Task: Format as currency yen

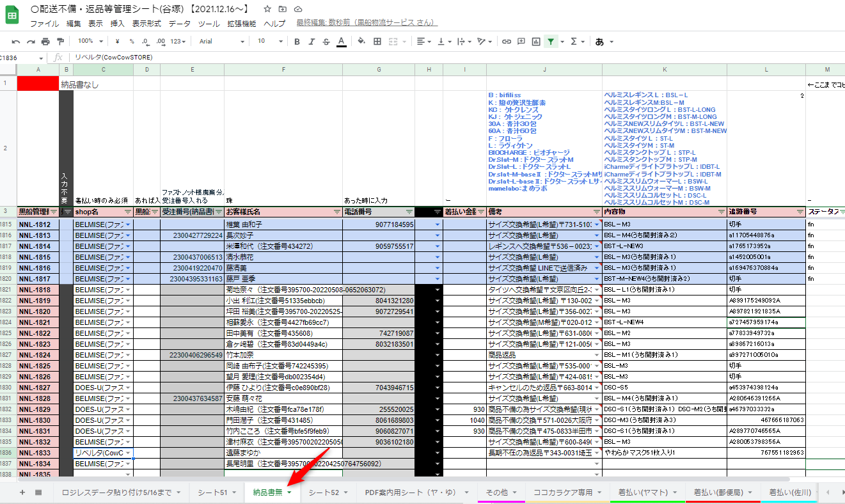Action: tap(118, 41)
